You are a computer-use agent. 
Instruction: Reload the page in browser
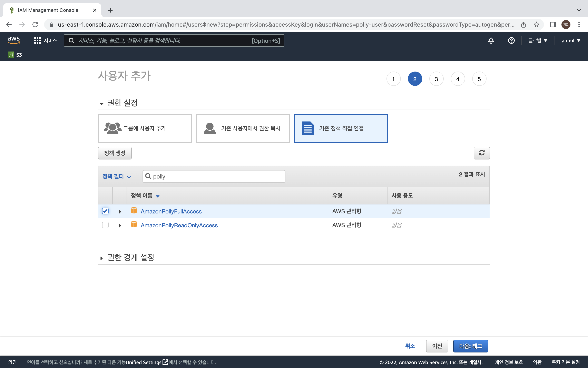tap(35, 25)
